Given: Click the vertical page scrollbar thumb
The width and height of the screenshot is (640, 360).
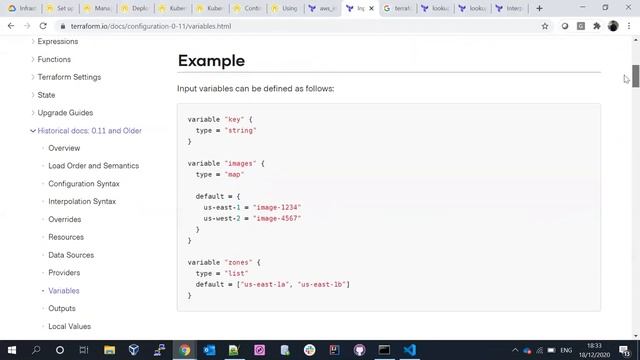Looking at the screenshot, I should [636, 76].
